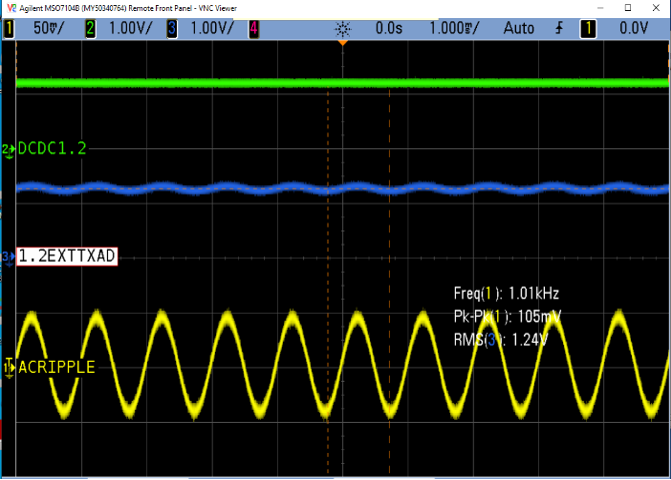The width and height of the screenshot is (671, 480).
Task: Click the channel 1 ground level marker
Action: coord(9,367)
